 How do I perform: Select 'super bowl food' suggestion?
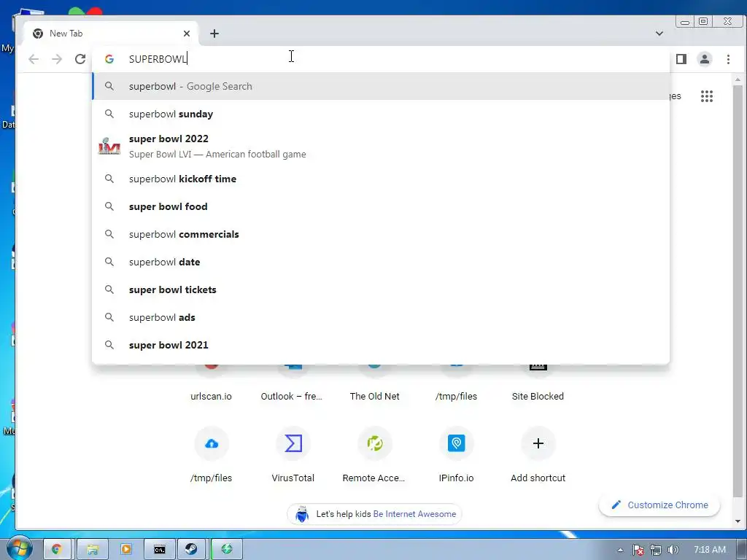[x=381, y=206]
